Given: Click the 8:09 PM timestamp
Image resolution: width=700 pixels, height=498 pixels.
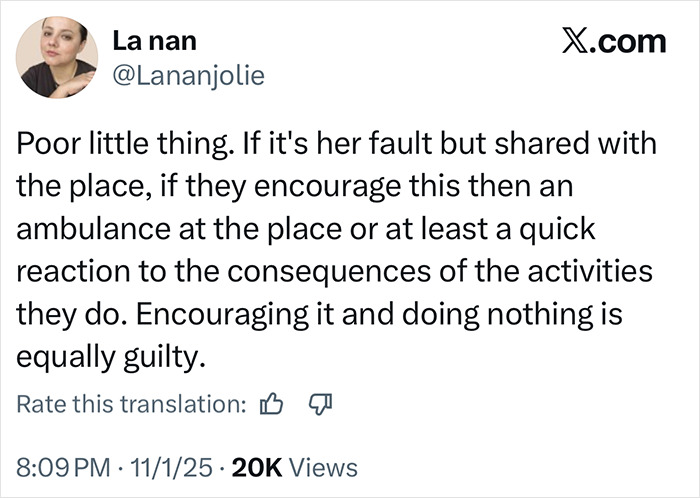Looking at the screenshot, I should (60, 466).
